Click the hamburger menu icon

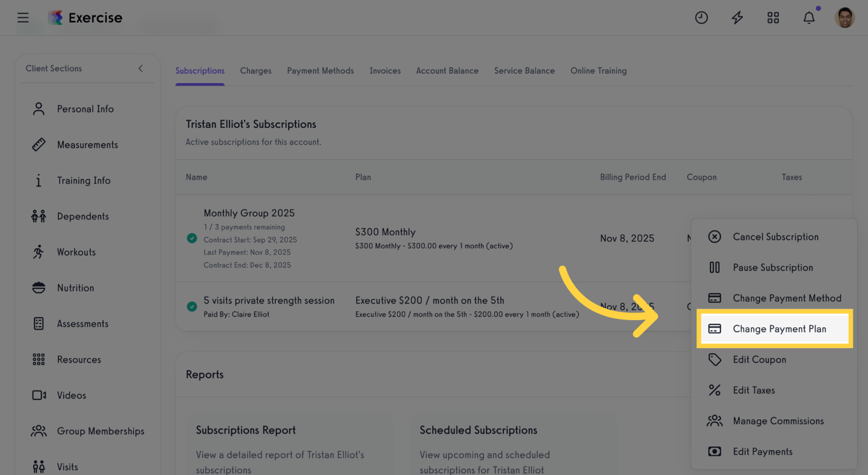[x=23, y=17]
